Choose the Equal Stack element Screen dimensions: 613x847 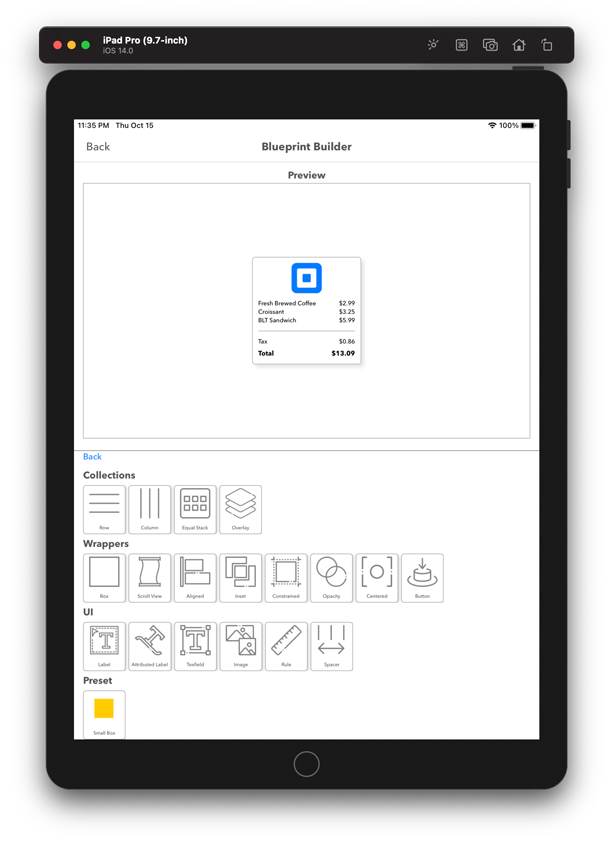pyautogui.click(x=195, y=509)
